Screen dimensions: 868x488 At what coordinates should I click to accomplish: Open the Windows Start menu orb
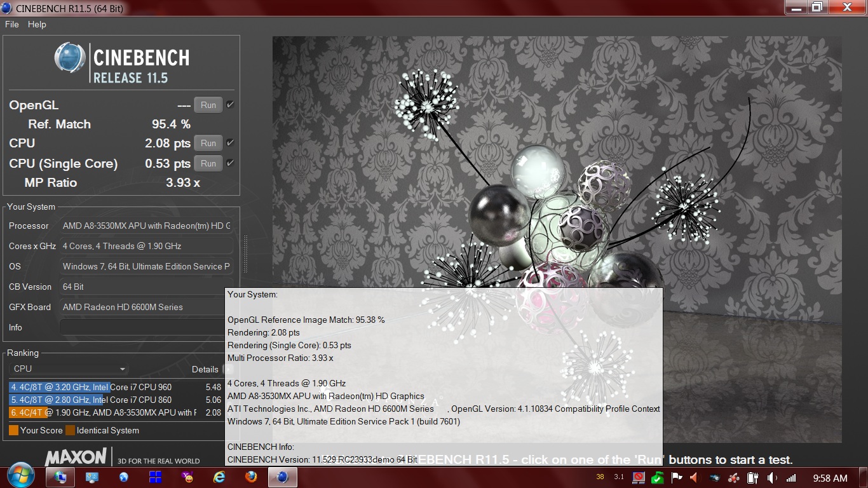(21, 477)
